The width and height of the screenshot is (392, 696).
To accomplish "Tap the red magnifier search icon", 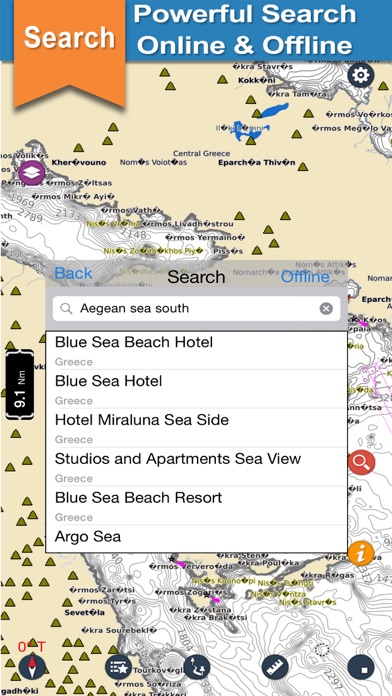I will click(x=361, y=463).
